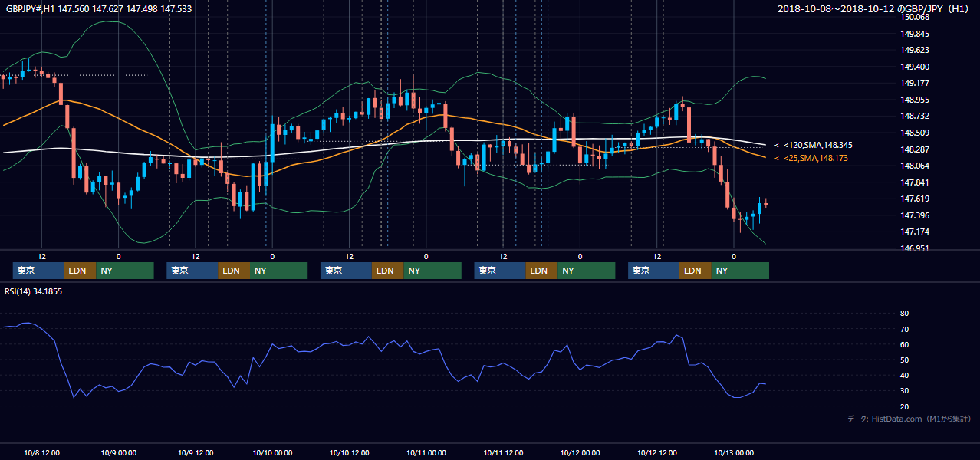The height and width of the screenshot is (460, 980).
Task: Click the HistData.com data source credit
Action: [x=909, y=419]
